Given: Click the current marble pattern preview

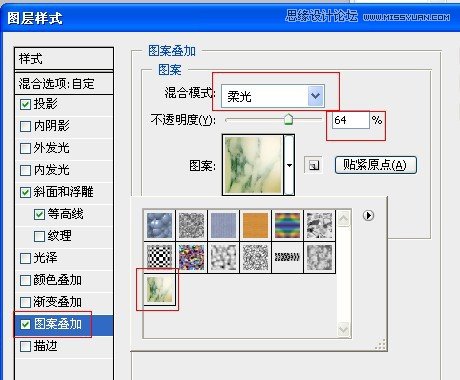Looking at the screenshot, I should tap(253, 165).
